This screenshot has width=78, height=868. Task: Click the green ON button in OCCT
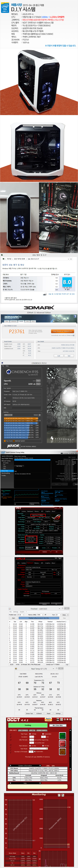pos(63,736)
